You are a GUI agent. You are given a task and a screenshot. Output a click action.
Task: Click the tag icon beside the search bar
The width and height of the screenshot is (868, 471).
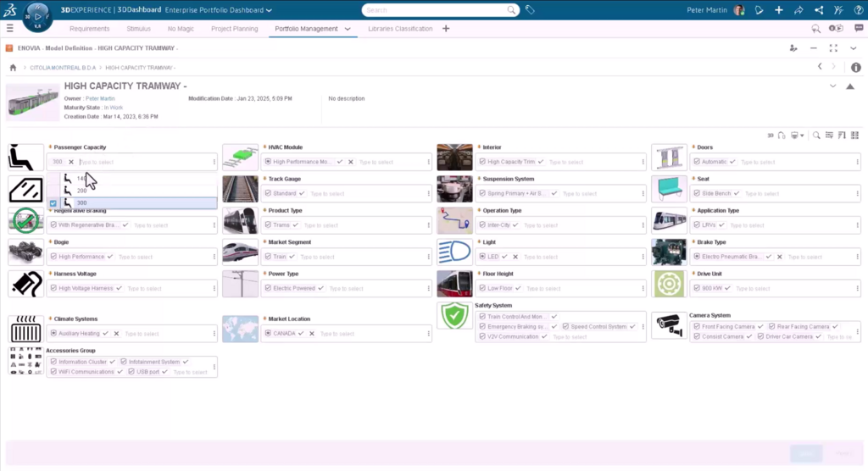pos(530,10)
